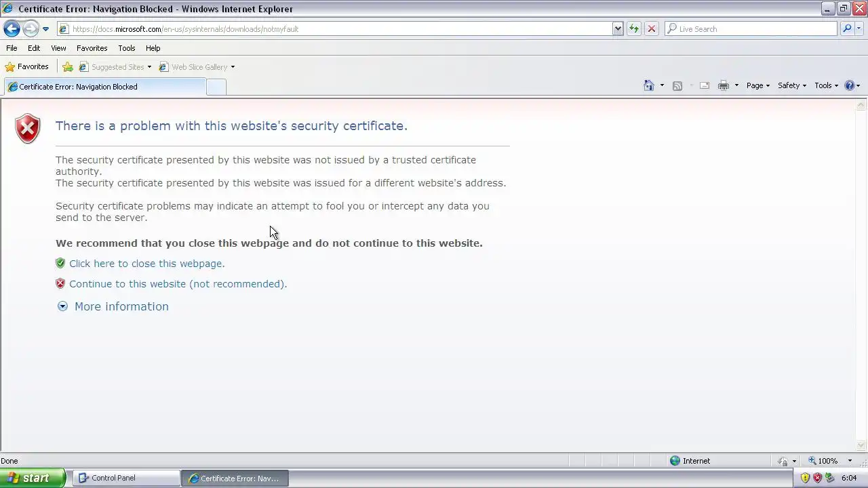Open the Safety command menu
Image resolution: width=868 pixels, height=488 pixels.
(791, 85)
